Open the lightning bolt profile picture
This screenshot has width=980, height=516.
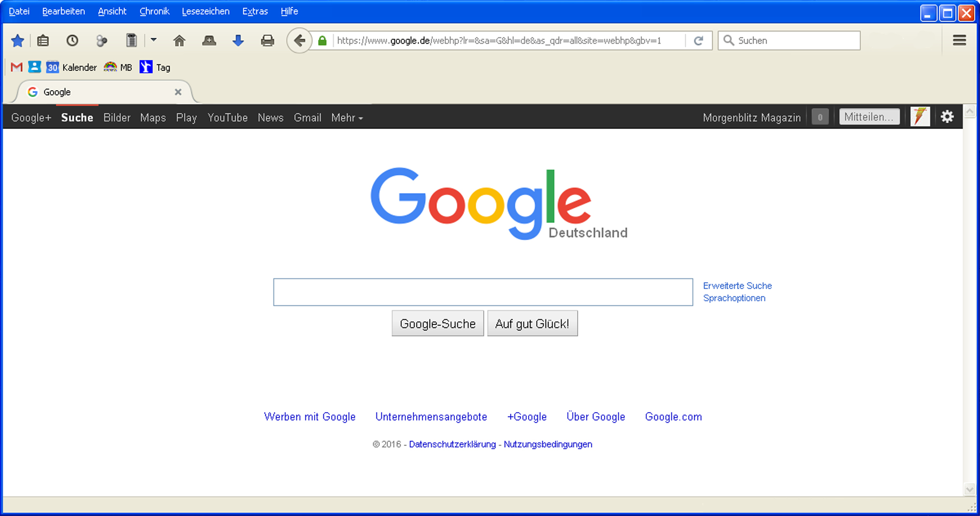[920, 117]
